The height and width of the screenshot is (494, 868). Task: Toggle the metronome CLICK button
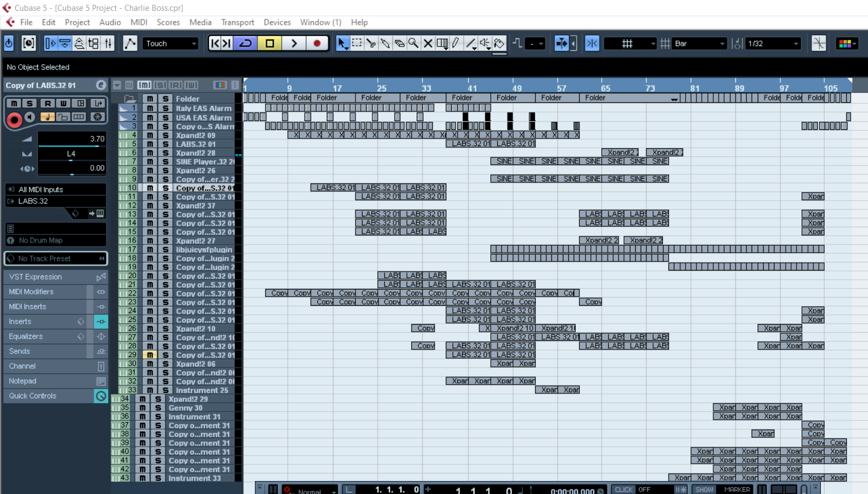tap(623, 489)
